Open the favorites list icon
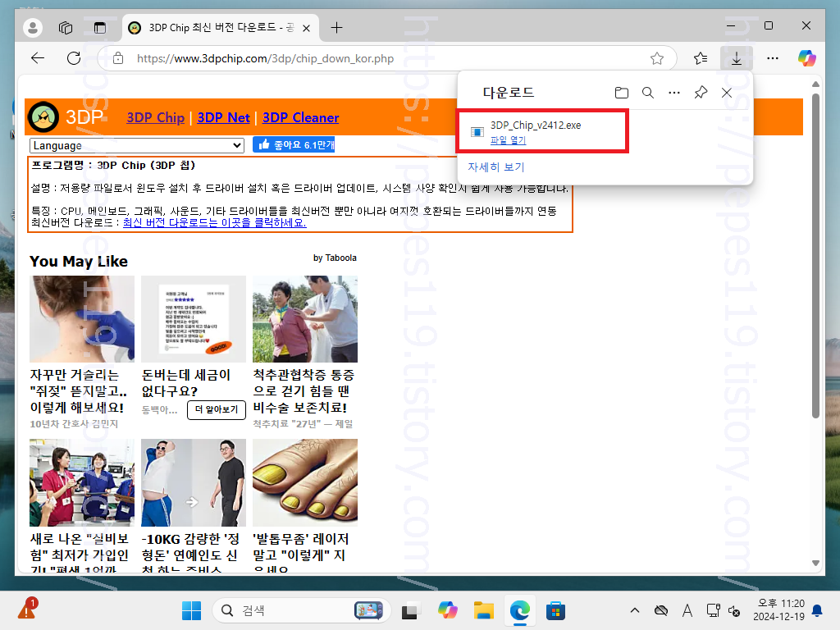The height and width of the screenshot is (630, 840). 701,58
